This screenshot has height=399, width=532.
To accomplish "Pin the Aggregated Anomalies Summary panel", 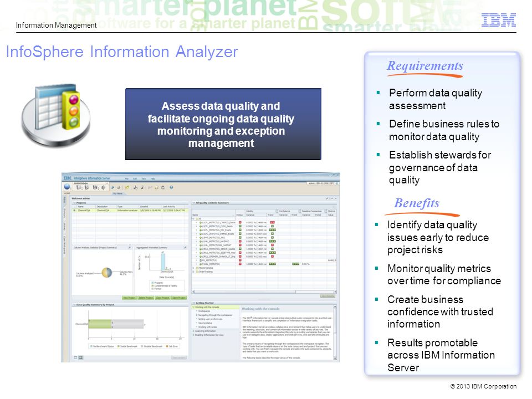I will click(x=185, y=248).
